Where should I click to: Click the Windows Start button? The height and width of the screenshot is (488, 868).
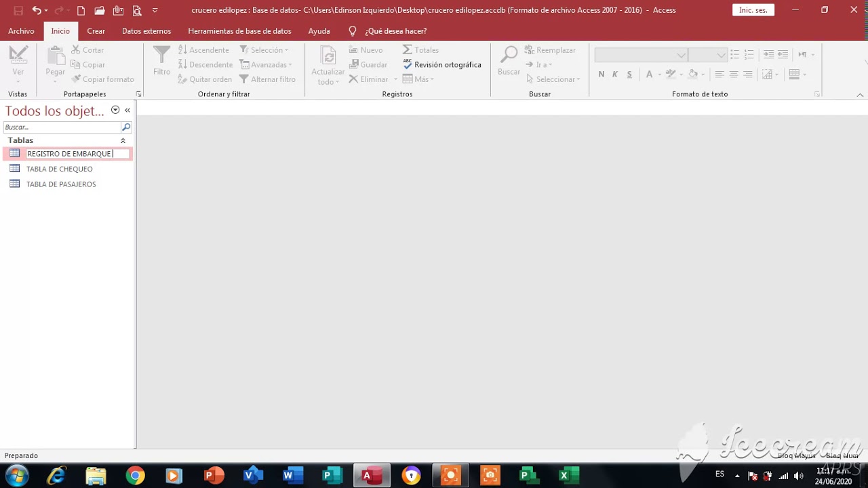[18, 475]
